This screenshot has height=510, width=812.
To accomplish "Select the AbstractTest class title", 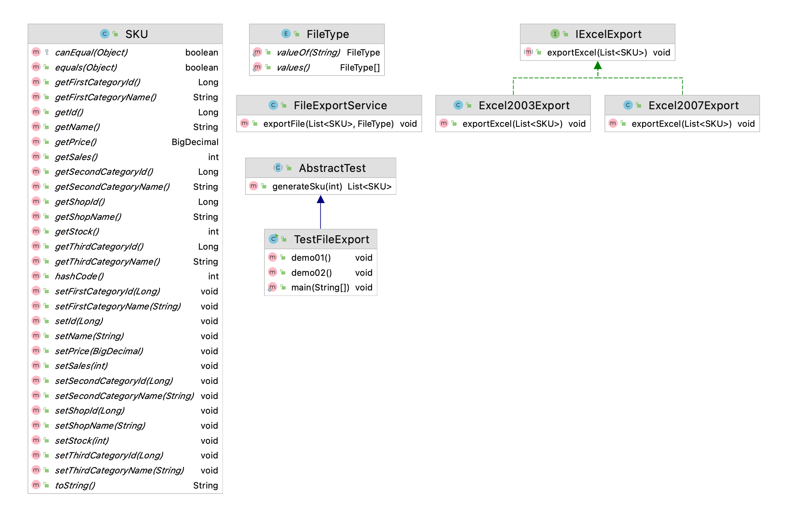I will point(332,168).
